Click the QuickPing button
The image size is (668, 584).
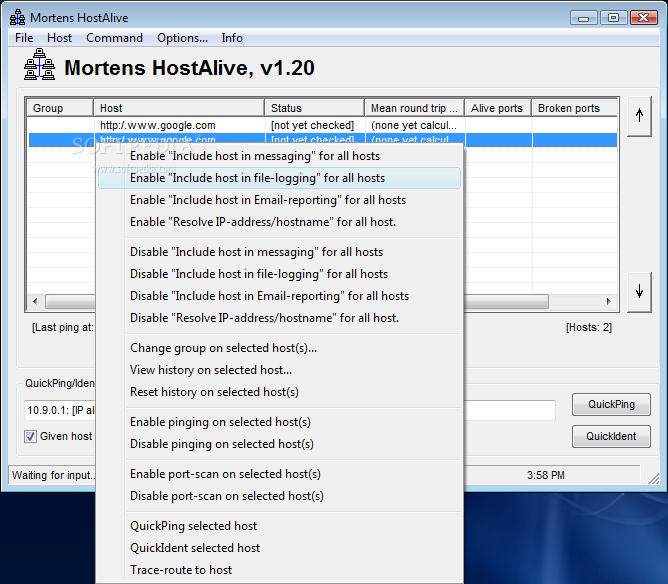611,404
